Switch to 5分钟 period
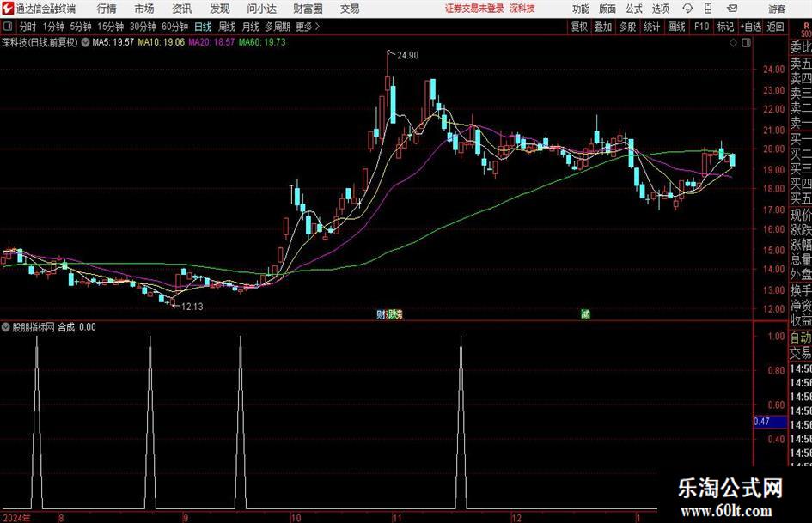Screen dimensions: 812x523 [x=81, y=27]
